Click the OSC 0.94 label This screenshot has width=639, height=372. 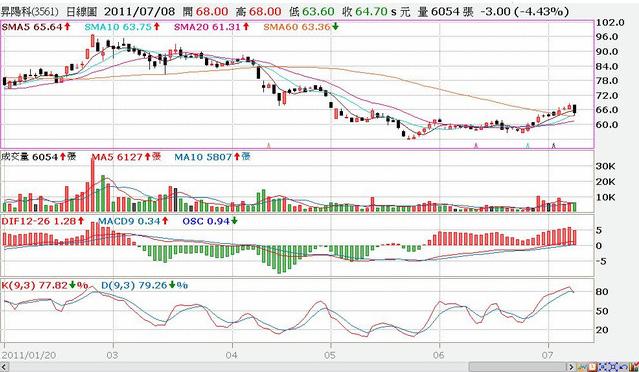point(210,221)
